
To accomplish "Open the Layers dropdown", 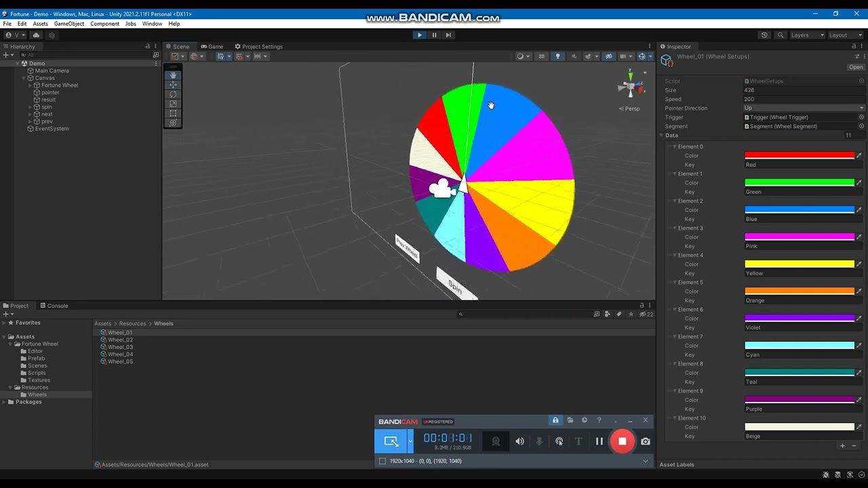I will point(807,35).
